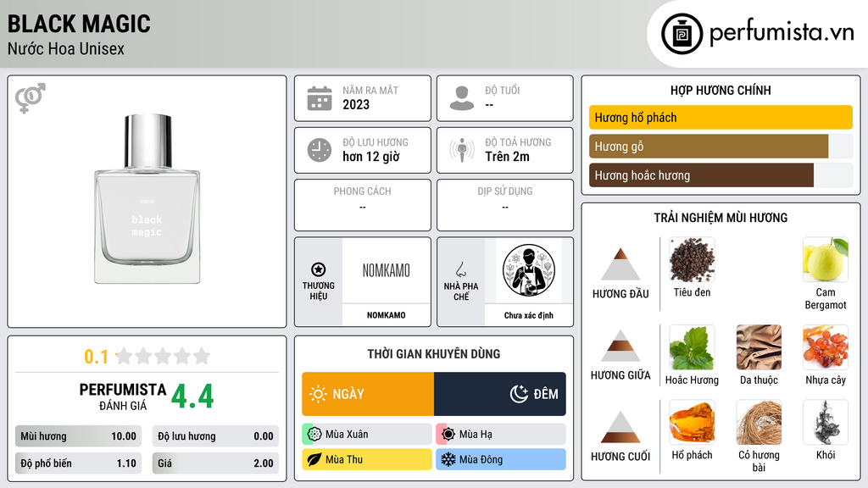
Task: Click the Dịp sử dụng occasion box
Action: point(505,205)
